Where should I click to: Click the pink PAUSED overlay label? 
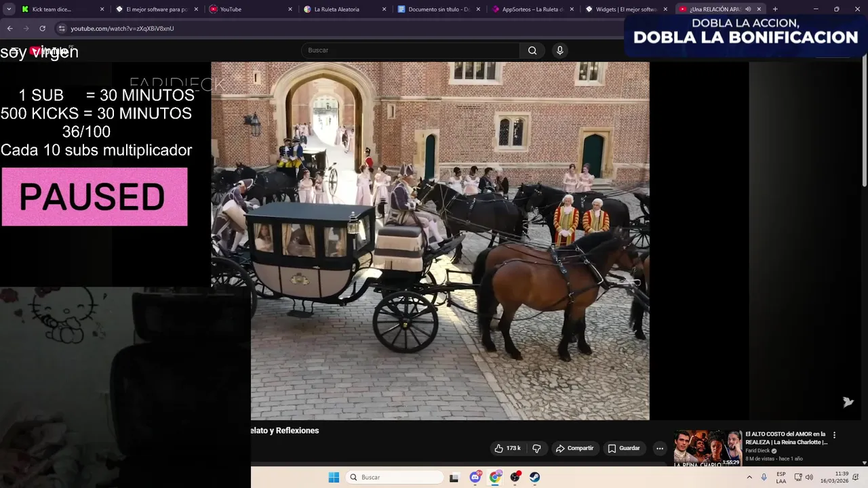94,197
